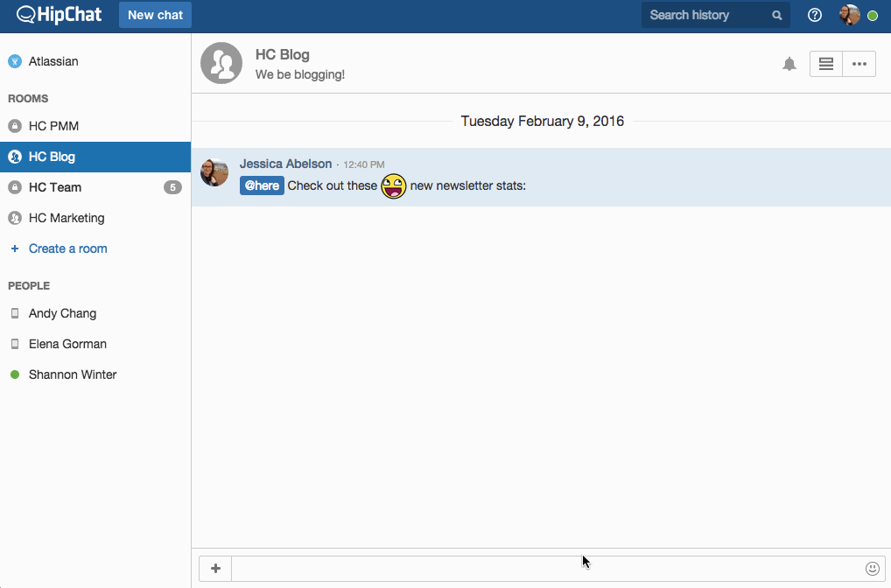
Task: Open the help question mark icon
Action: pyautogui.click(x=815, y=15)
